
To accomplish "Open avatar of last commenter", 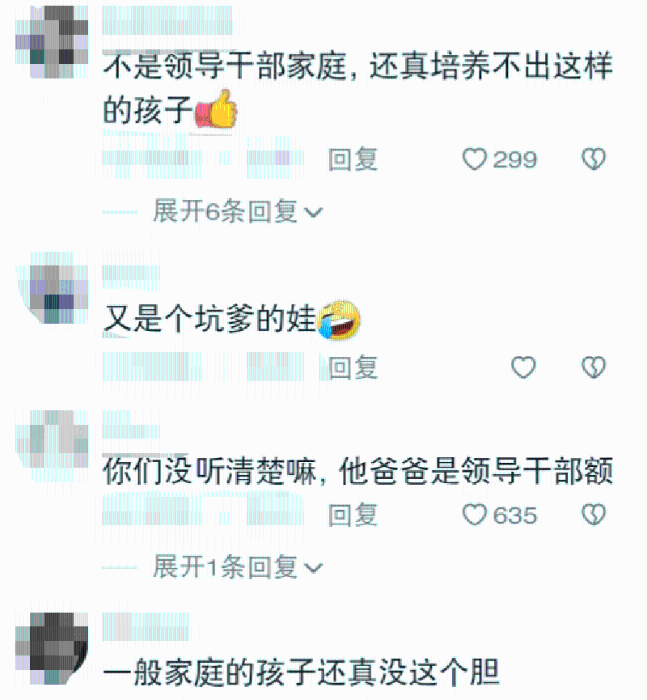I will 52,648.
